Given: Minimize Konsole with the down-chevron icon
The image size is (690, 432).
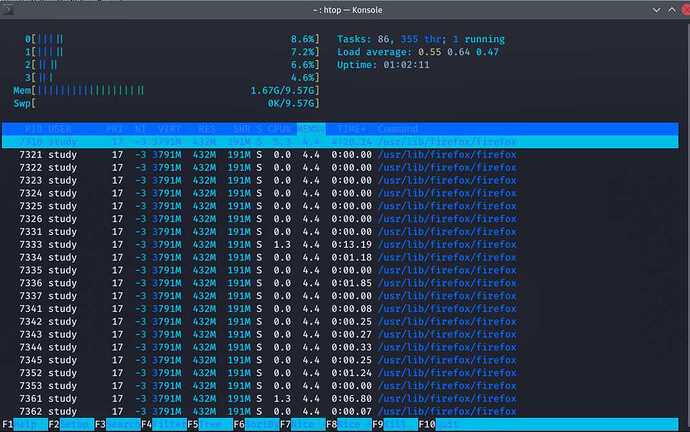Looking at the screenshot, I should tap(656, 10).
